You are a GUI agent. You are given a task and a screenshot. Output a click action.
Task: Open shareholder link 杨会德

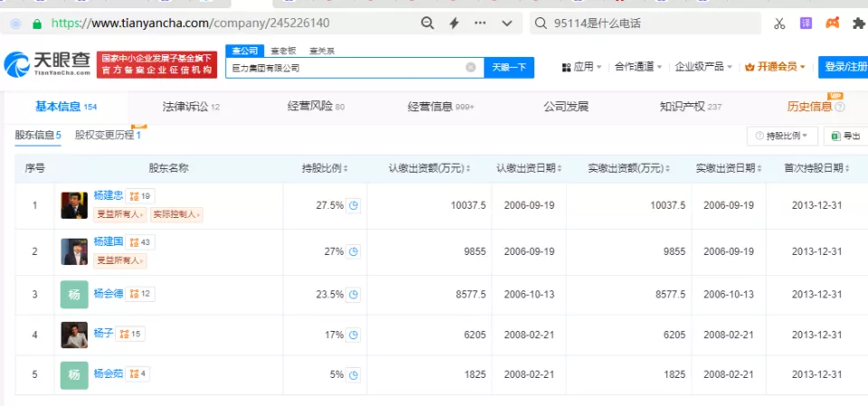click(x=108, y=294)
